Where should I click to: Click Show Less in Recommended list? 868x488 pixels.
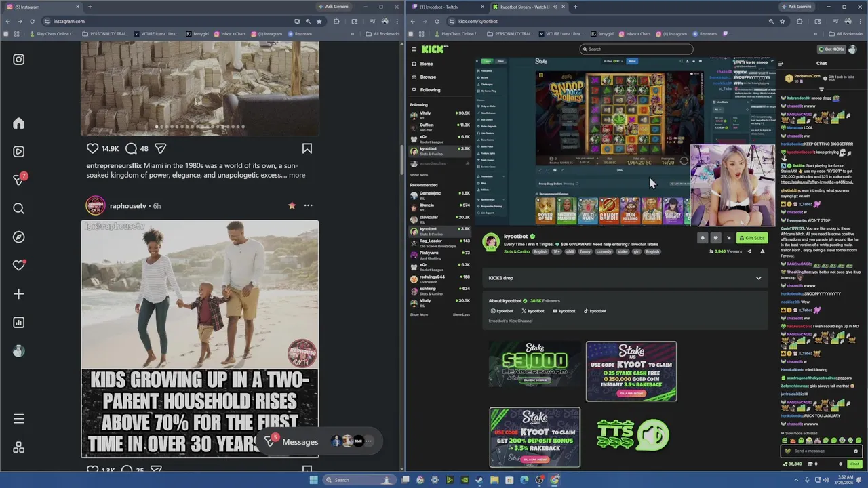point(461,314)
